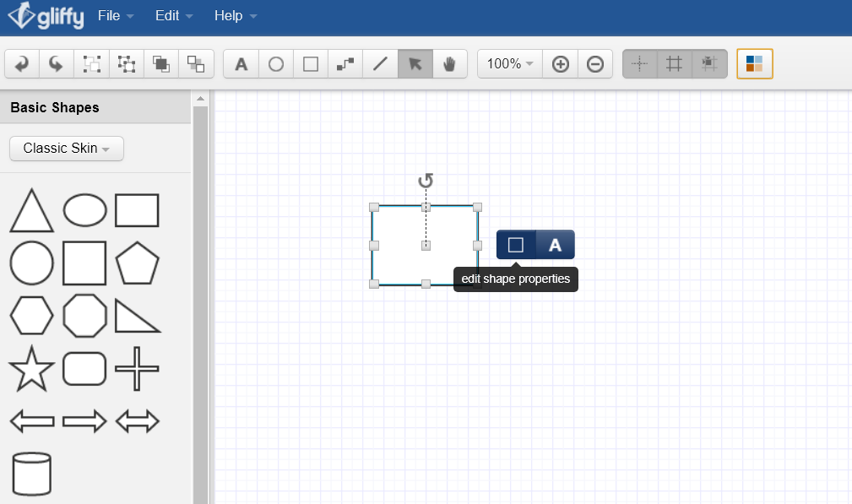Open the Edit menu

174,16
